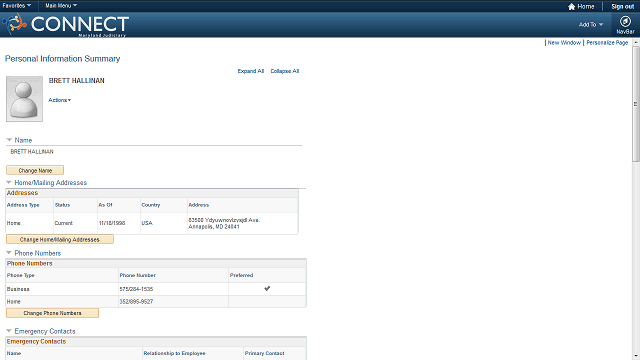Open the Main Menu dropdown
The image size is (640, 360).
[x=61, y=6]
